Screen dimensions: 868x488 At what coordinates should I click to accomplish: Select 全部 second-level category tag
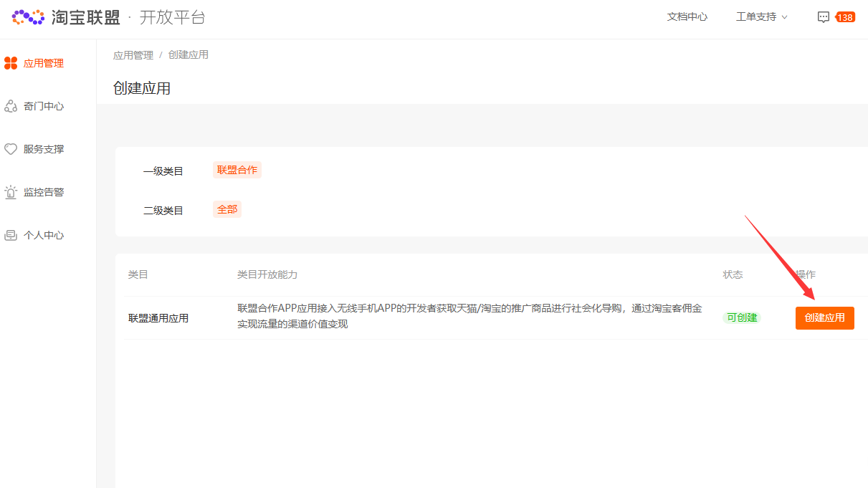point(227,209)
